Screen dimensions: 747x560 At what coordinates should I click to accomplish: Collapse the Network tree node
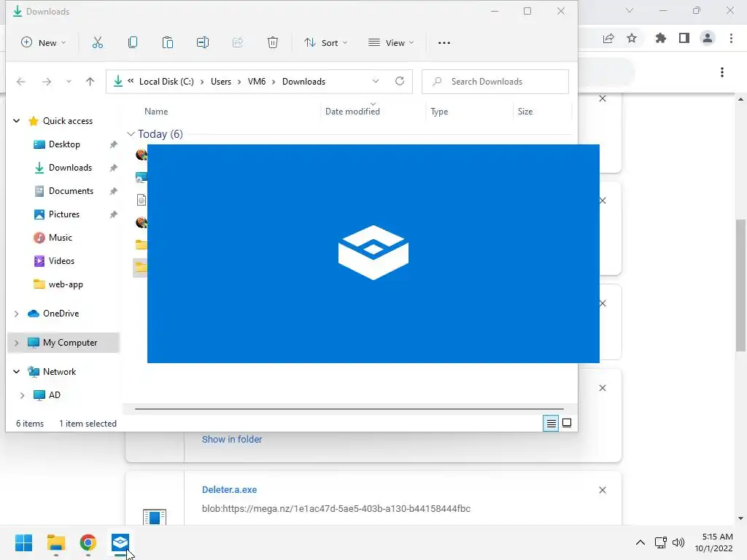[17, 371]
